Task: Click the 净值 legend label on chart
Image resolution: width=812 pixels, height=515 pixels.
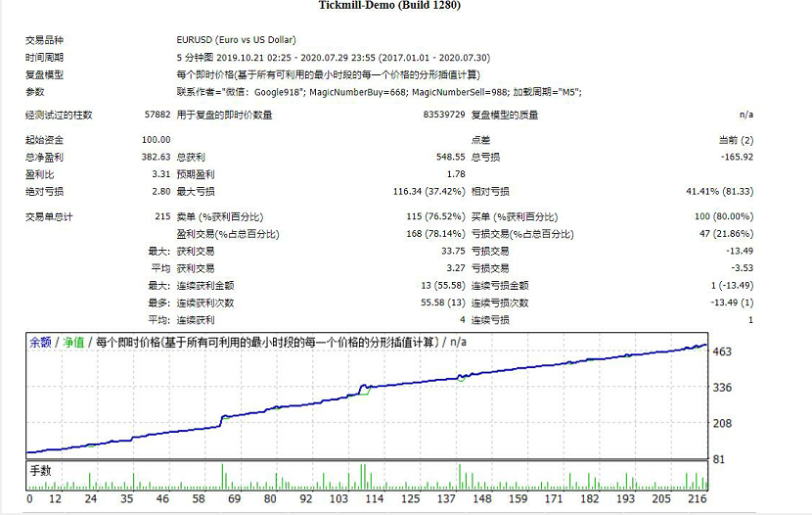Action: (73, 343)
